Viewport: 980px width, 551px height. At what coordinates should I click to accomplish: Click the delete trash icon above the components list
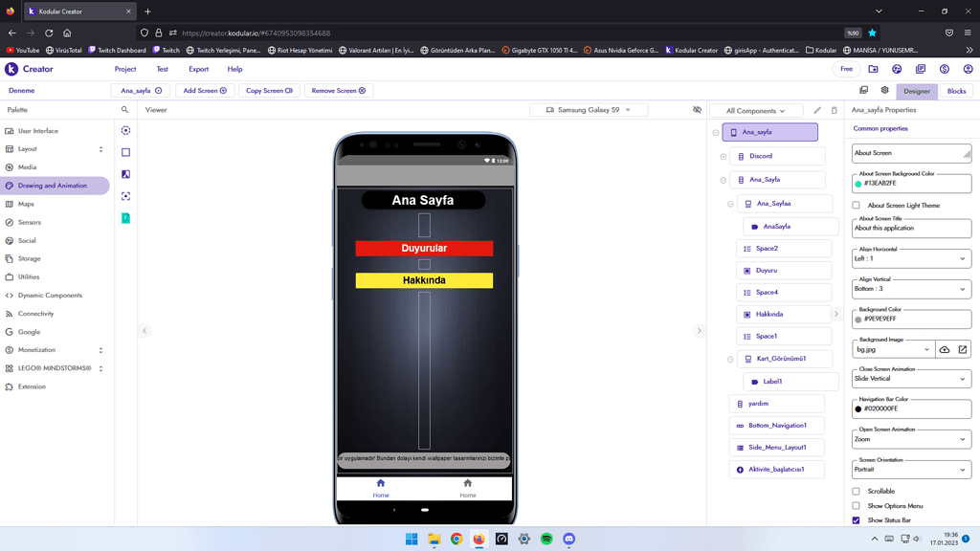tap(834, 111)
